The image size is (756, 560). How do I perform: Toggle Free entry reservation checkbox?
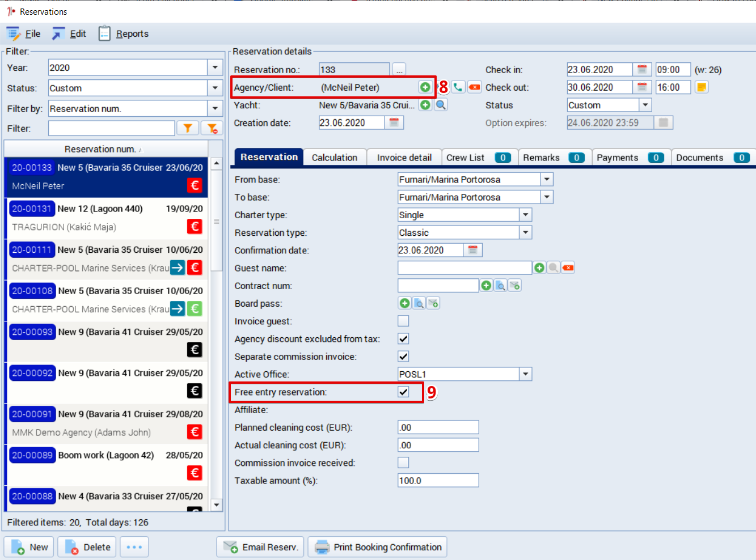(403, 392)
